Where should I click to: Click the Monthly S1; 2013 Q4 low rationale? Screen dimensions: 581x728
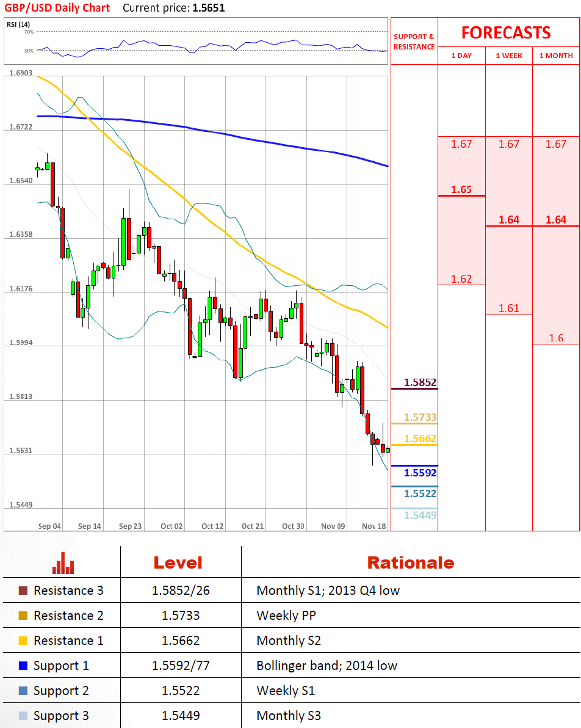[x=328, y=591]
